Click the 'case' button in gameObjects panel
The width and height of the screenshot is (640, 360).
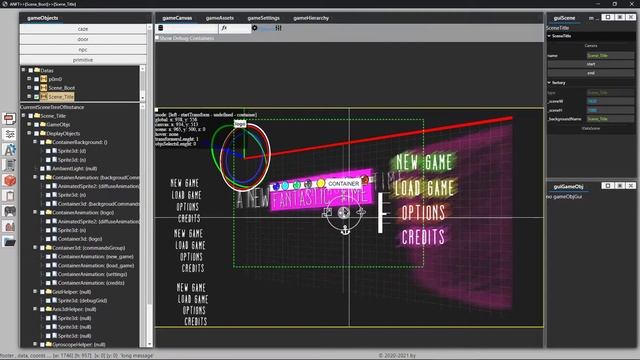[x=83, y=29]
